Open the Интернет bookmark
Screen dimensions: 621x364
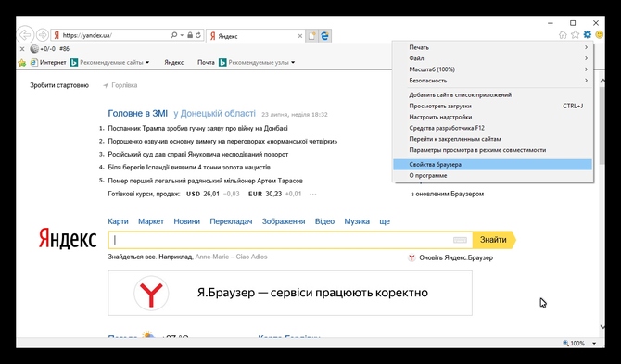[x=49, y=62]
